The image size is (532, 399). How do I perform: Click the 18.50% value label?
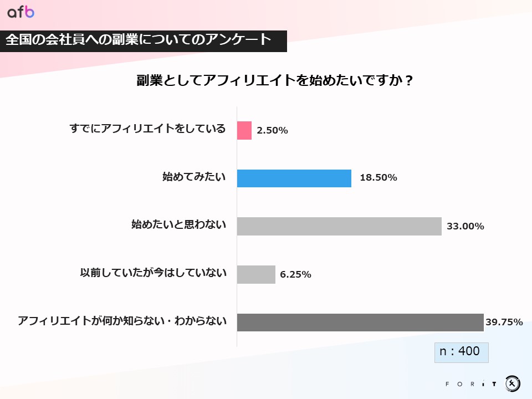point(378,178)
